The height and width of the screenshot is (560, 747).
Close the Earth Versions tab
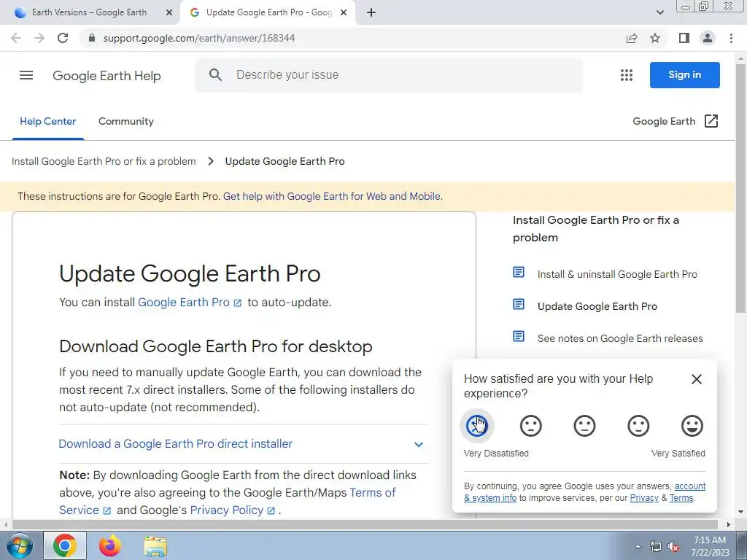pos(169,12)
